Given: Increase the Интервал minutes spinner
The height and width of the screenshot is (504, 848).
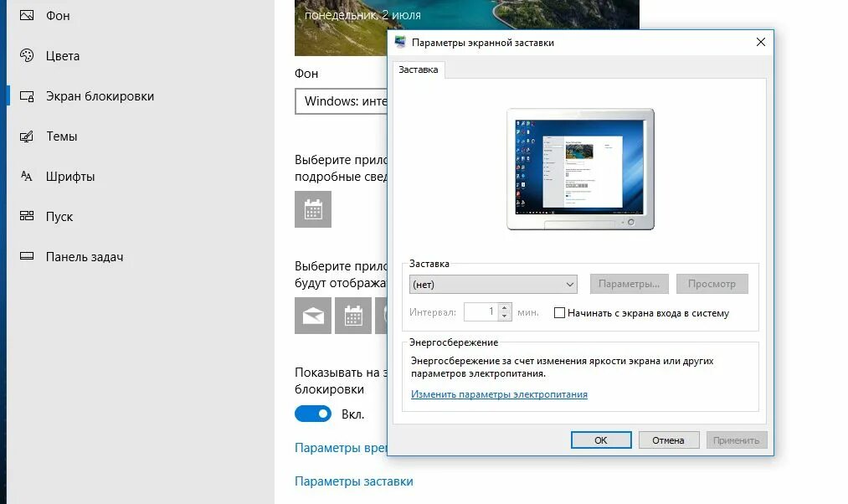Looking at the screenshot, I should point(504,308).
